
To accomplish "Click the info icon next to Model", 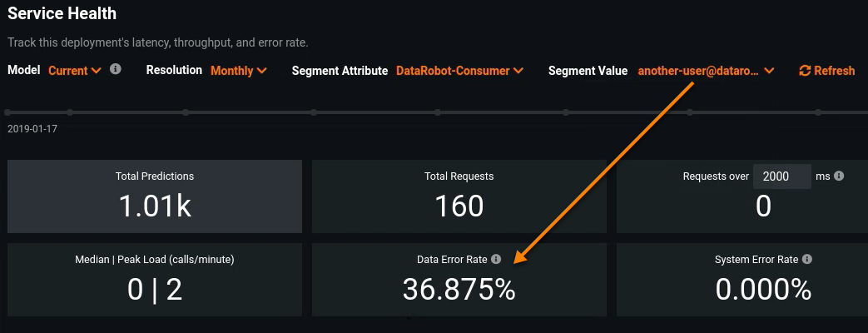I will (x=116, y=69).
